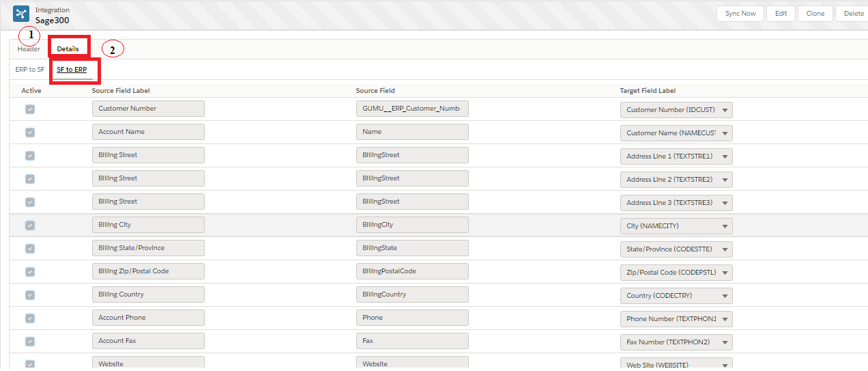The width and height of the screenshot is (868, 371).
Task: Open Address Line 2 (TEXTSTRE2) dropdown
Action: point(676,180)
